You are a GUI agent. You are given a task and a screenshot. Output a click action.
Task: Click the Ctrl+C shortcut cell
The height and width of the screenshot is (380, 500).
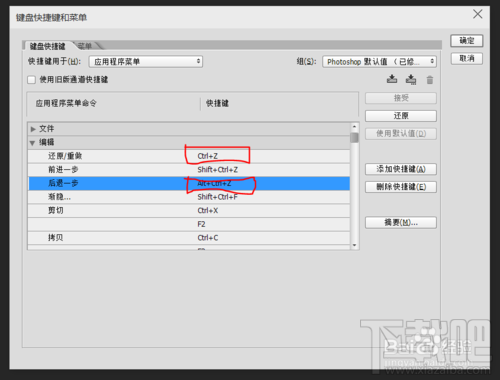(208, 238)
